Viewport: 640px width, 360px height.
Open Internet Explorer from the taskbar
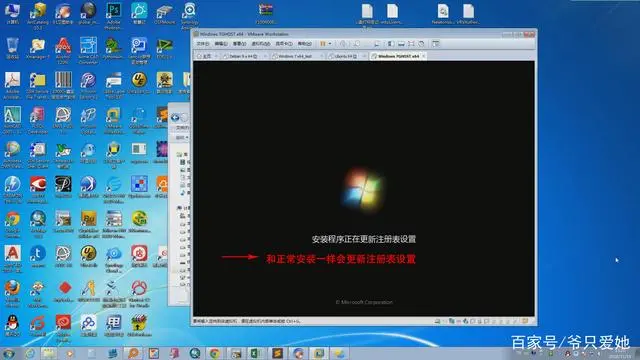[29, 353]
